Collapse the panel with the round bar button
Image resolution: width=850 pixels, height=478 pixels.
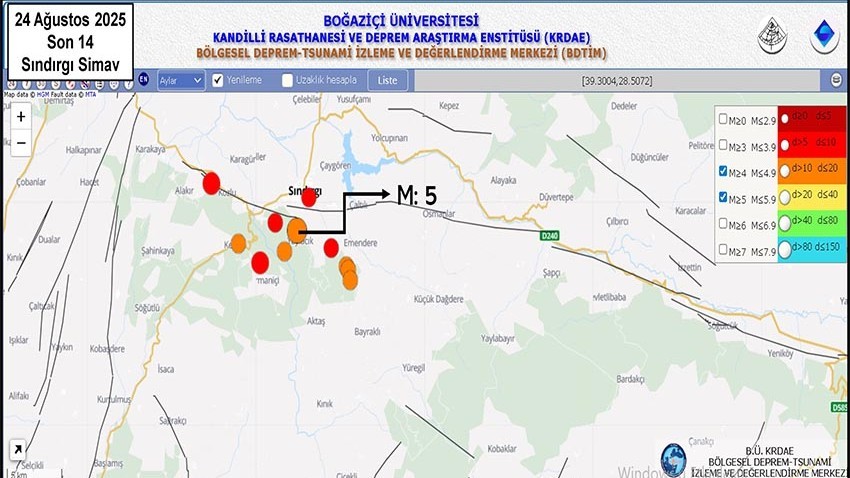tap(836, 80)
